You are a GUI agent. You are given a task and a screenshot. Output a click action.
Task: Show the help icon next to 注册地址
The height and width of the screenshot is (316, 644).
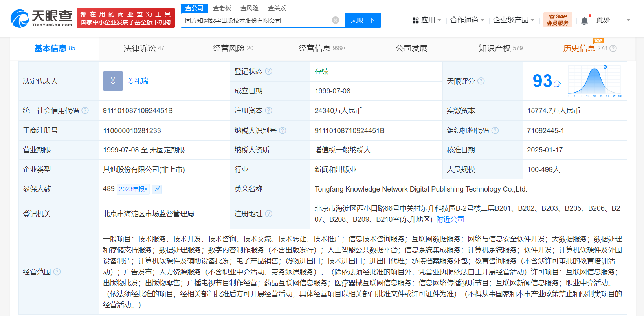[269, 214]
